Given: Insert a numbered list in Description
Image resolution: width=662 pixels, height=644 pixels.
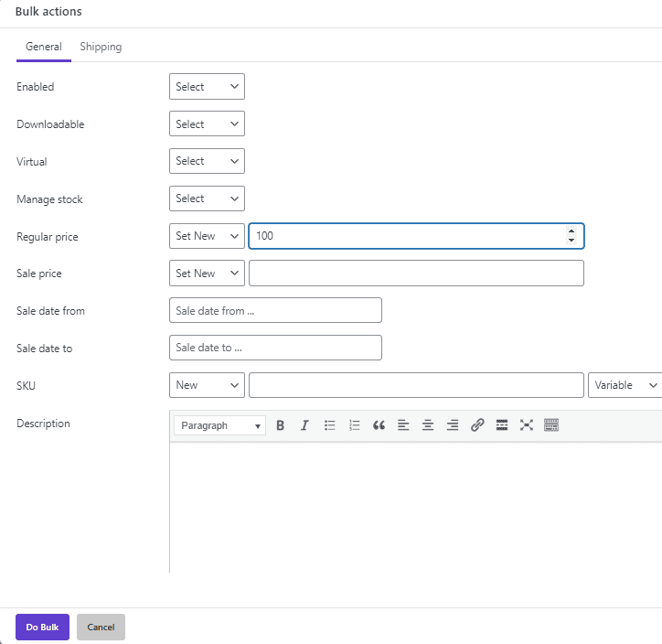Looking at the screenshot, I should (x=355, y=425).
